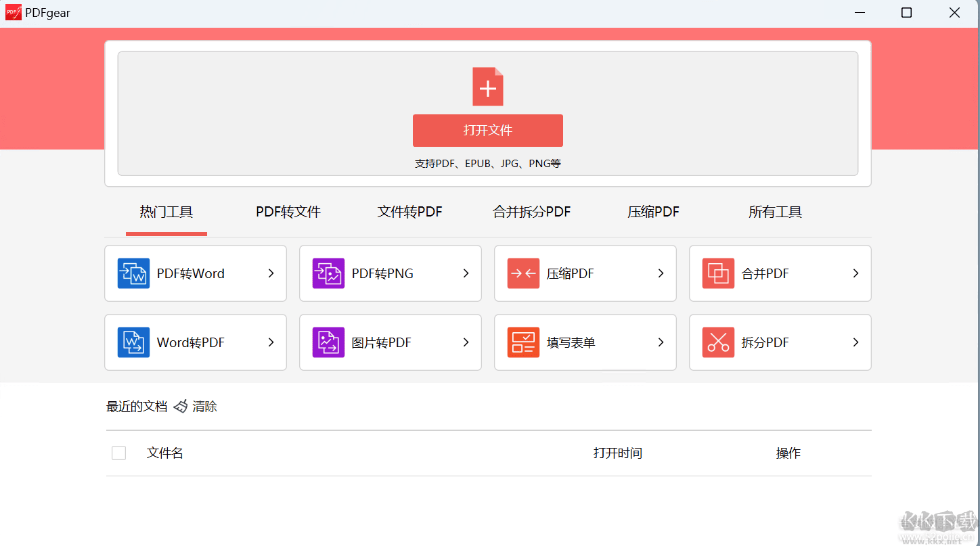Image resolution: width=980 pixels, height=546 pixels.
Task: Click the 图片转PDF image icon
Action: pos(328,342)
